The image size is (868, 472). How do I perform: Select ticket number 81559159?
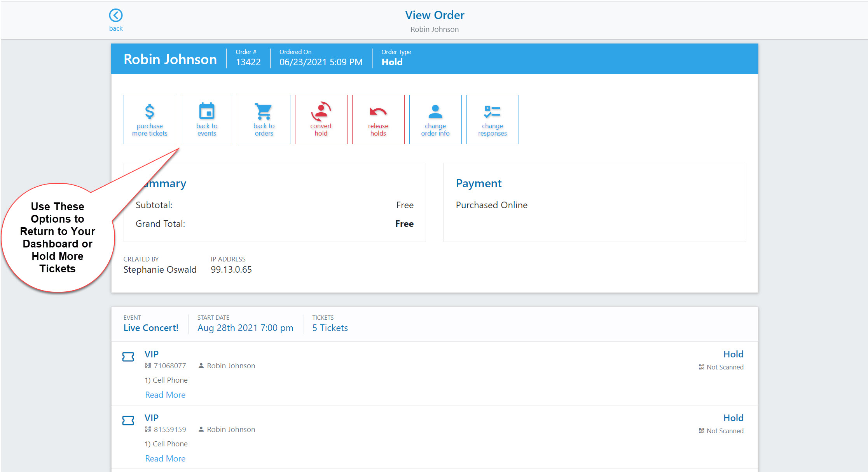tap(170, 429)
